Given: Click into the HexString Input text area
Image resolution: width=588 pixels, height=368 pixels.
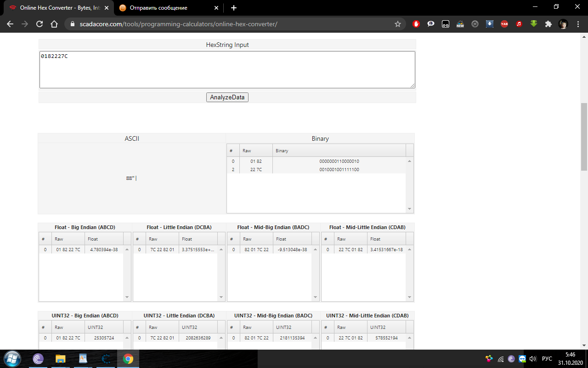Looking at the screenshot, I should click(227, 69).
